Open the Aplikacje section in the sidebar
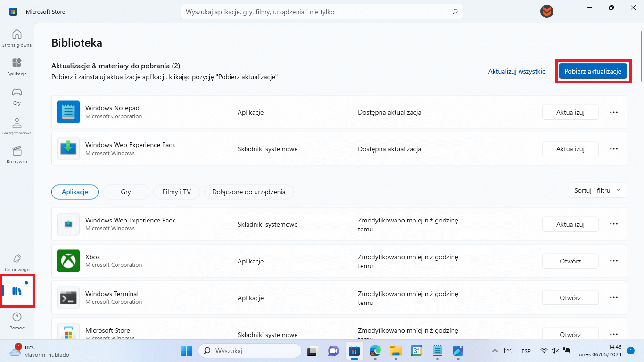This screenshot has height=362, width=644. (x=17, y=67)
